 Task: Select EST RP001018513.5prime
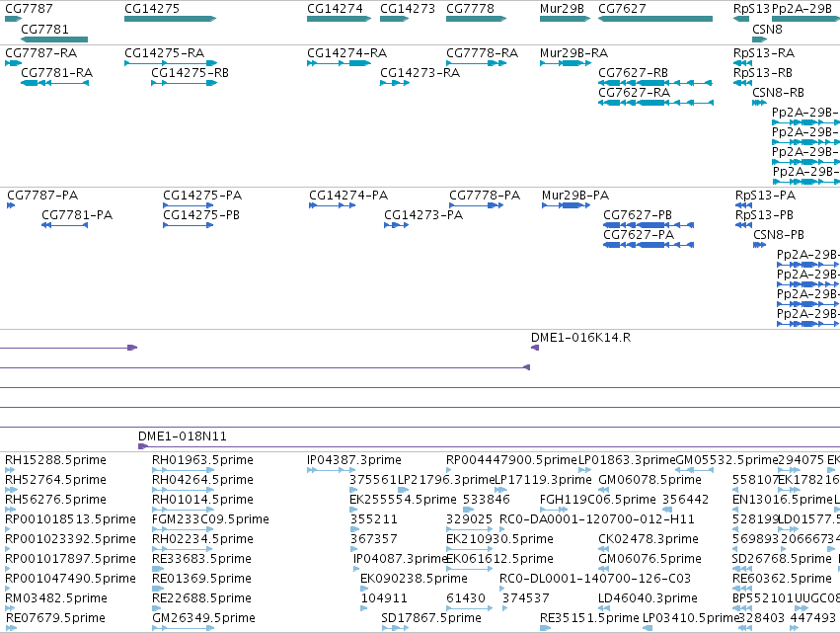click(x=8, y=529)
